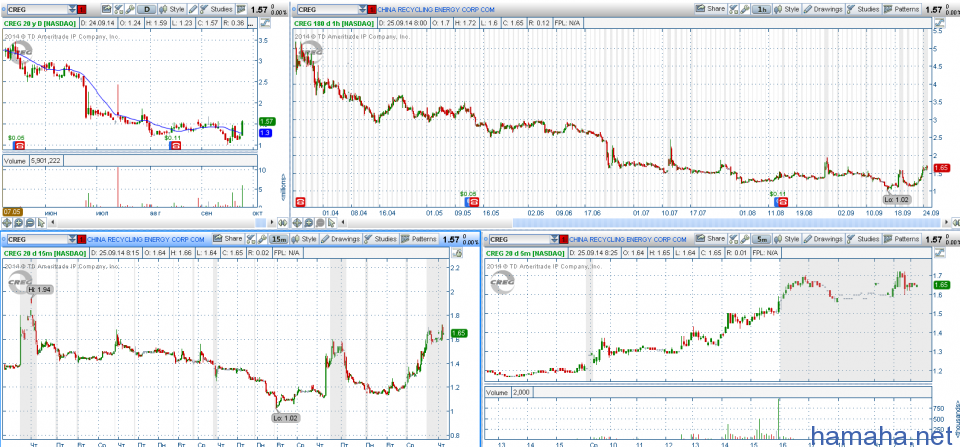Click the Share button in the 5m chart
This screenshot has height=447, width=960.
pos(710,239)
